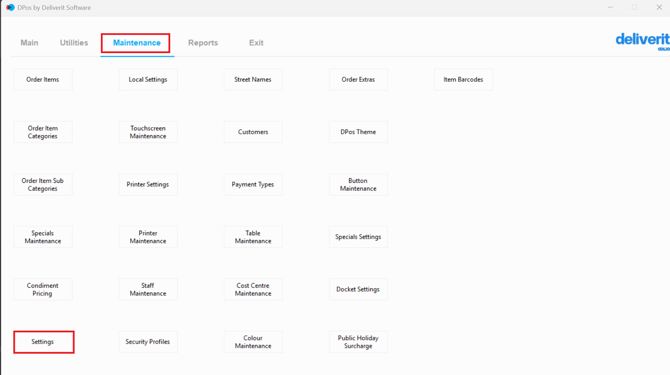Image resolution: width=670 pixels, height=375 pixels.
Task: Open Street Names
Action: tap(253, 79)
